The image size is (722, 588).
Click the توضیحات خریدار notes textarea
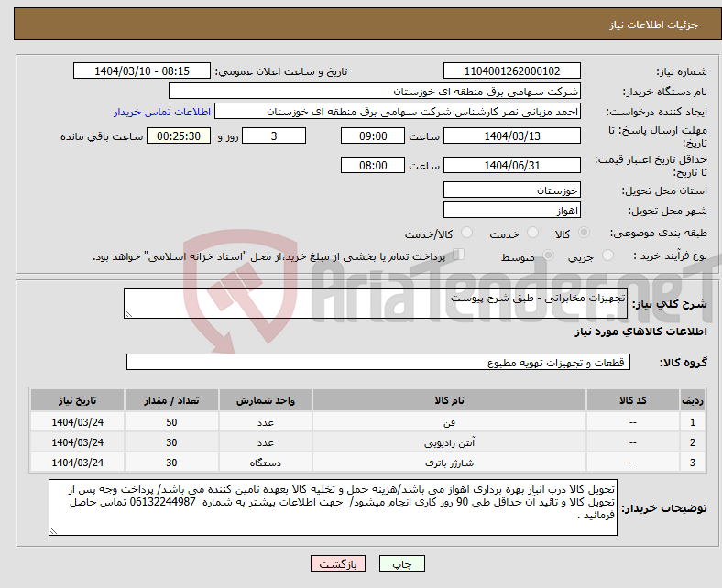tap(333, 507)
